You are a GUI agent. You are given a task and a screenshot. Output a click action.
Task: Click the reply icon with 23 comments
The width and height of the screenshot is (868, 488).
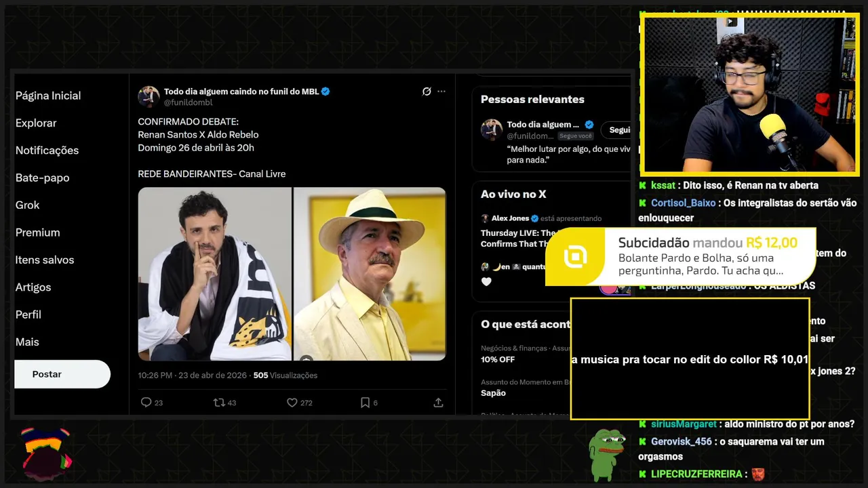pyautogui.click(x=146, y=403)
